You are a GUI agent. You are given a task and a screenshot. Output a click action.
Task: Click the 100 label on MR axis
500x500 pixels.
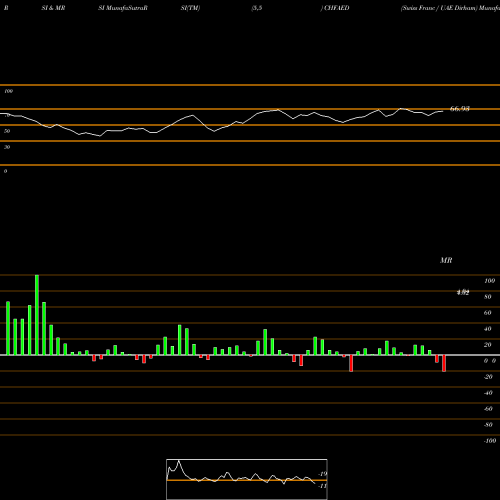(x=489, y=281)
